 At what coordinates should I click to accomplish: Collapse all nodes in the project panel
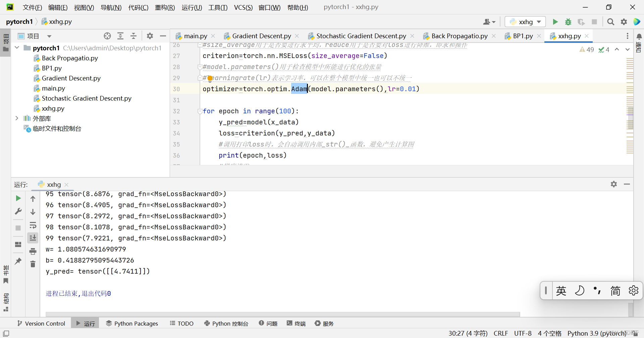(133, 36)
